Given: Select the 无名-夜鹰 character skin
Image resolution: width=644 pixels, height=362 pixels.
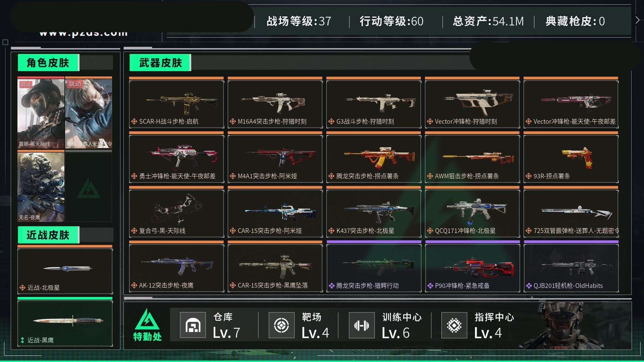Looking at the screenshot, I should click(41, 186).
